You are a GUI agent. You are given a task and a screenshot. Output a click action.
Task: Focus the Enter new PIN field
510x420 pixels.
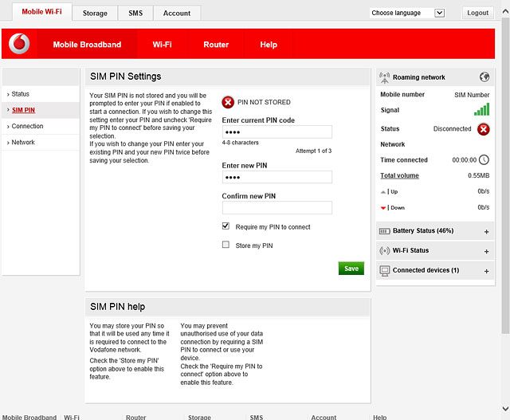[x=277, y=177]
